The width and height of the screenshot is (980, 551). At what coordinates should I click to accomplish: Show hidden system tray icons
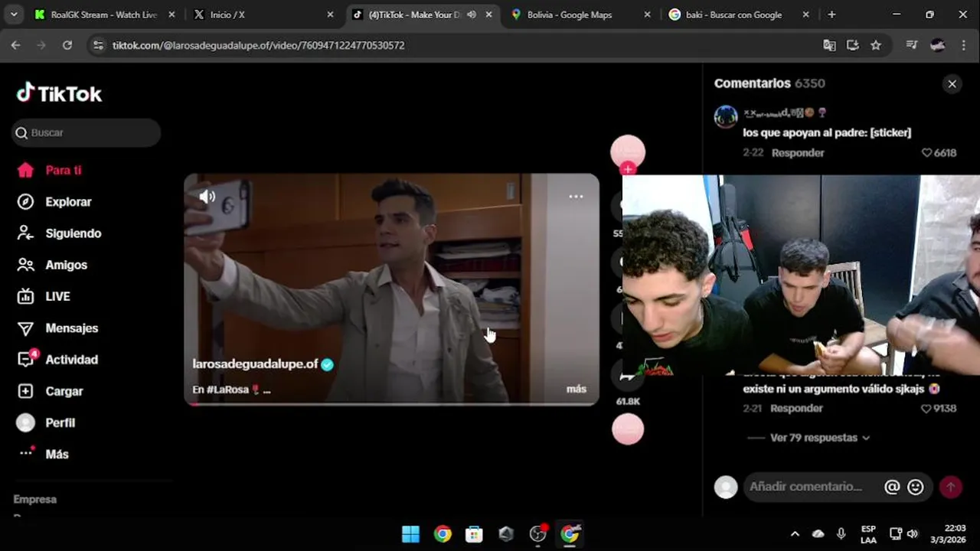click(795, 533)
